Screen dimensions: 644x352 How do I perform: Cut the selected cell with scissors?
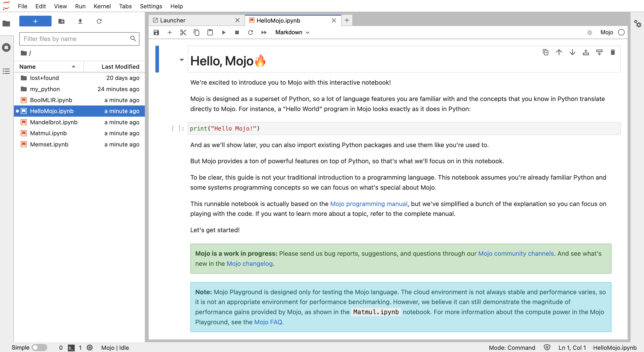tap(183, 32)
